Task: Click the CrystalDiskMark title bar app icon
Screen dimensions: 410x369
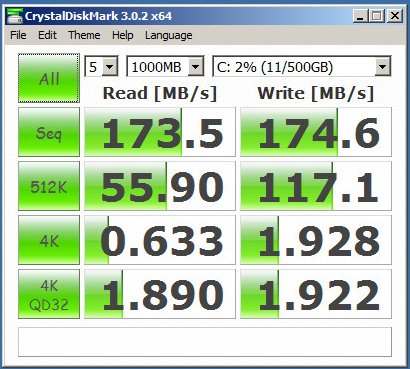Action: (14, 16)
